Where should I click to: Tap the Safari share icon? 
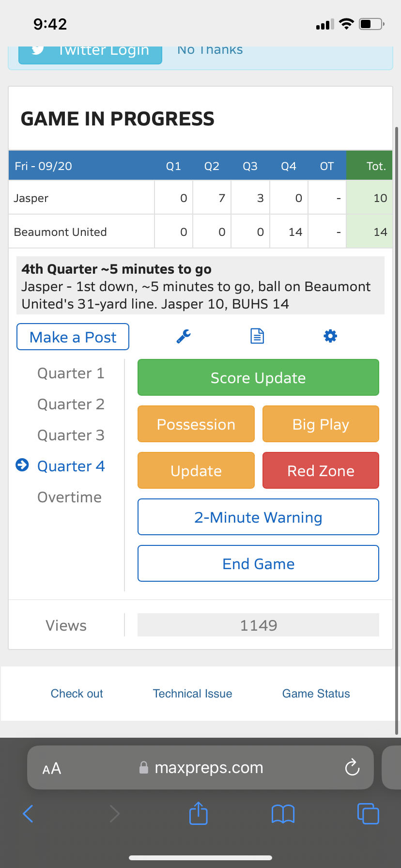pos(199,813)
